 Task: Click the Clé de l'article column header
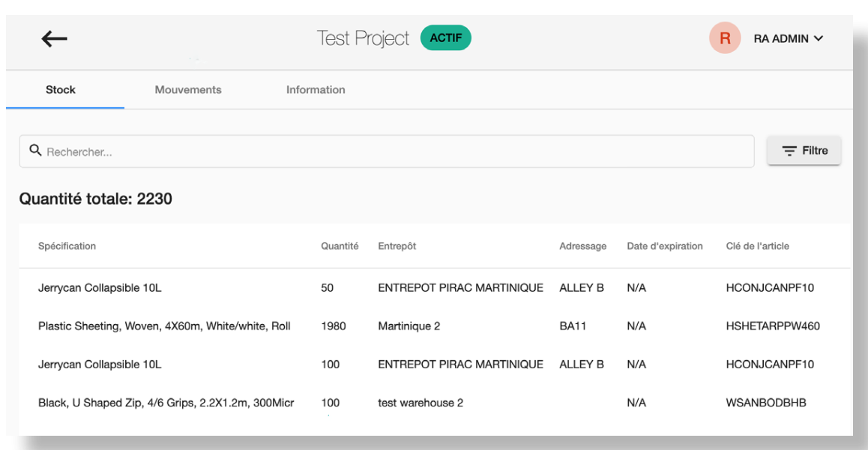tap(757, 246)
